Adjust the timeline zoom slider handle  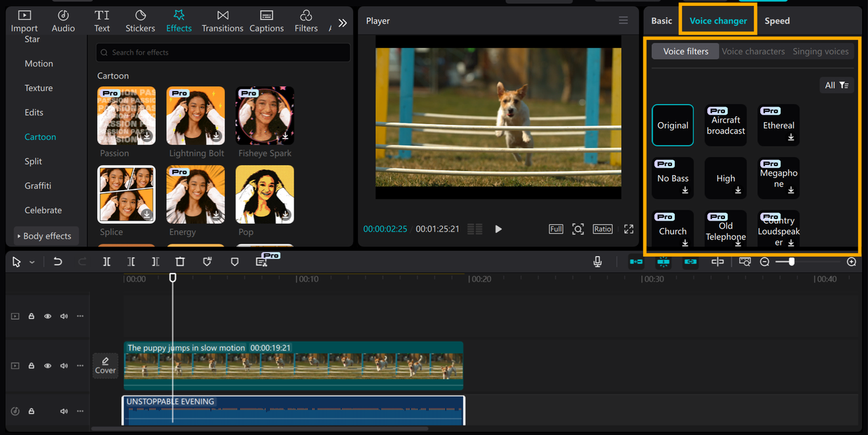791,261
